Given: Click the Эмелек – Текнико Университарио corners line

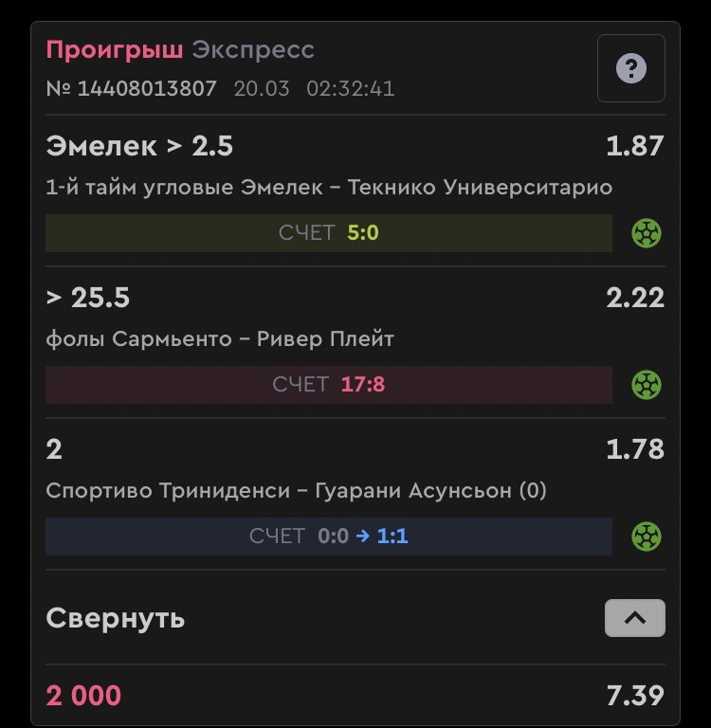Looking at the screenshot, I should [x=328, y=188].
